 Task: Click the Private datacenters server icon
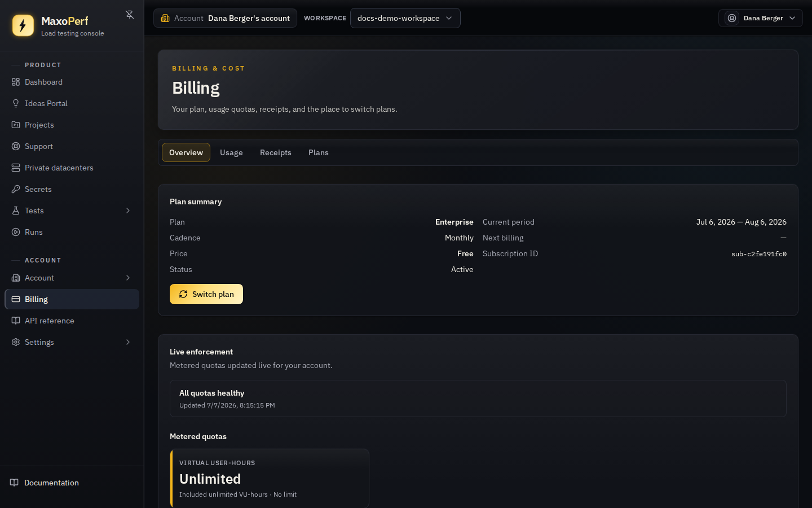click(16, 168)
